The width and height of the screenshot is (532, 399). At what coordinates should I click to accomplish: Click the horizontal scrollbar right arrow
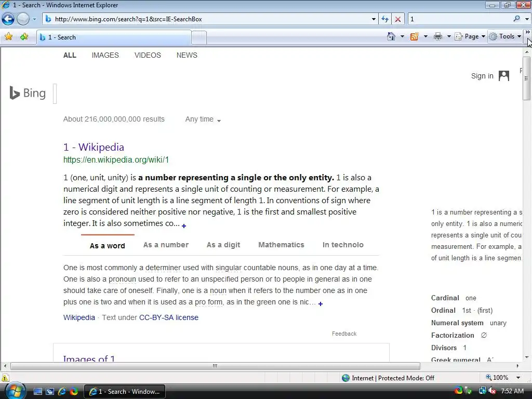[518, 366]
